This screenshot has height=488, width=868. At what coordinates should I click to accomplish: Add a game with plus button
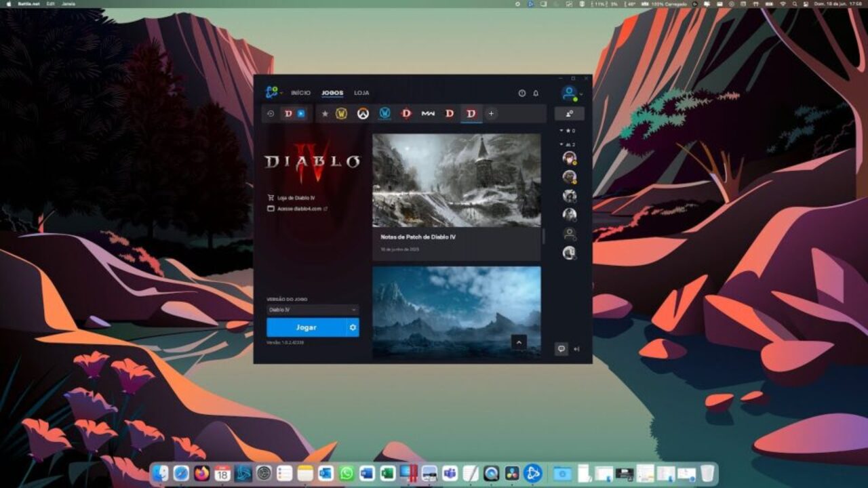pyautogui.click(x=492, y=113)
